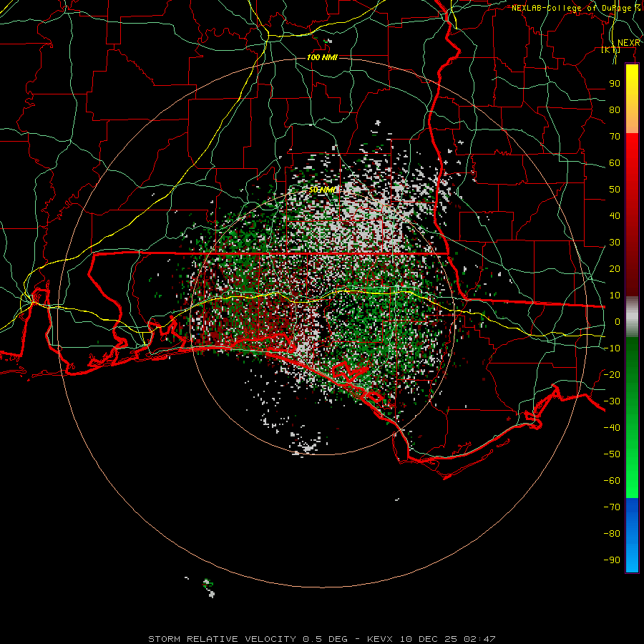
Task: Pick the blue band at the scale bottom
Action: click(632, 535)
